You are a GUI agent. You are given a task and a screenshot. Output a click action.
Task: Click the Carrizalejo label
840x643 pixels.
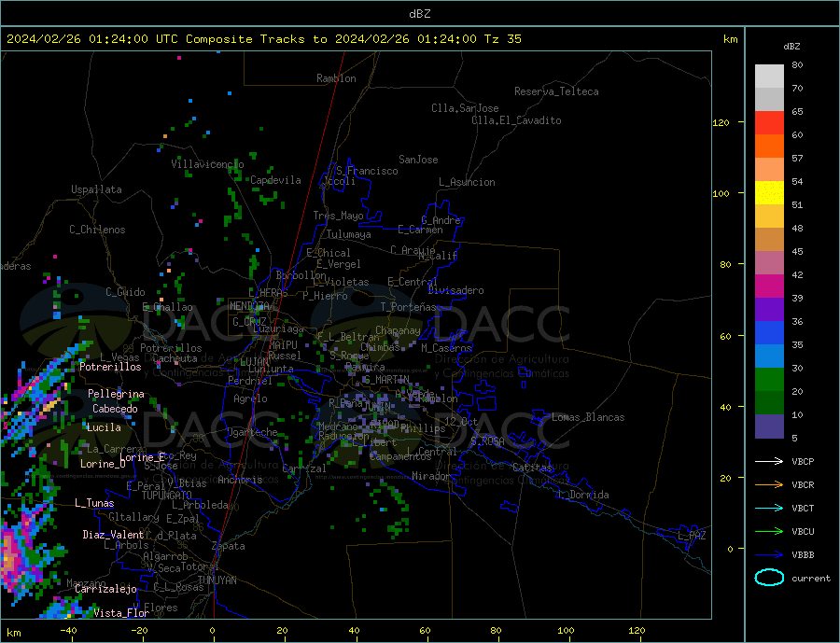click(x=106, y=590)
